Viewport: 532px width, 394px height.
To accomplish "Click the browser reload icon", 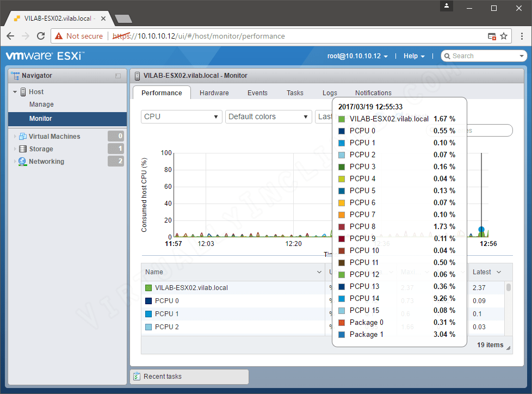I will pyautogui.click(x=41, y=36).
